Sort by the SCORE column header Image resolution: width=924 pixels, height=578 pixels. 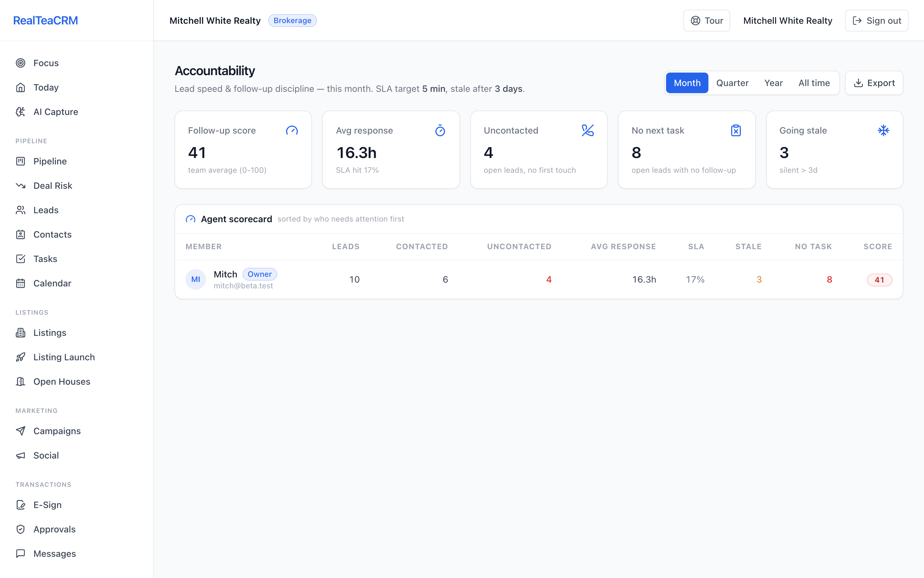878,247
